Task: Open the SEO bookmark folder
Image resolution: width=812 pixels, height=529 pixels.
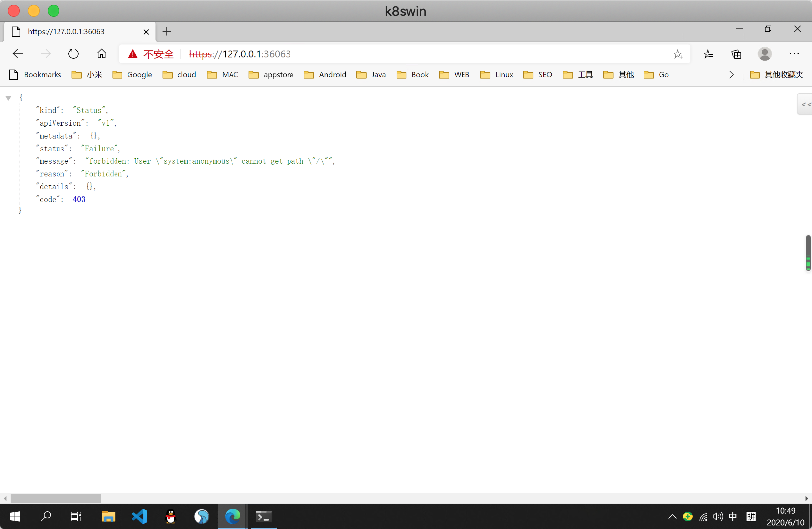Action: pyautogui.click(x=538, y=75)
